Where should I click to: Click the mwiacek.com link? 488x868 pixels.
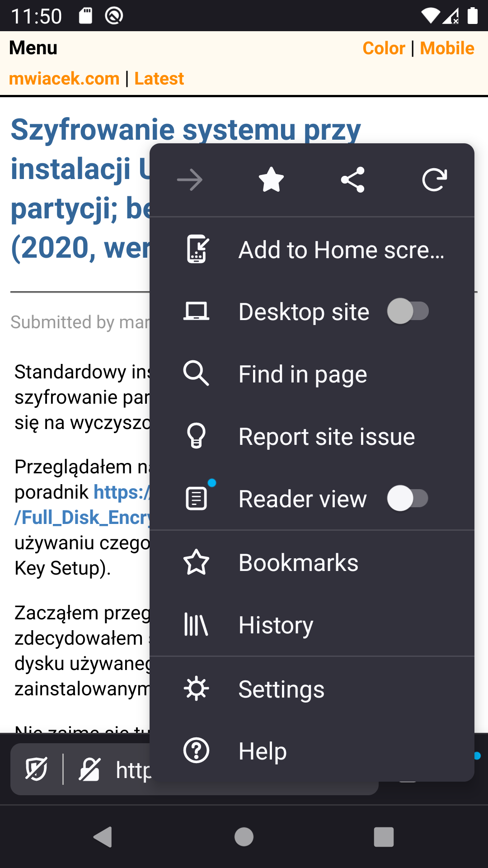64,79
